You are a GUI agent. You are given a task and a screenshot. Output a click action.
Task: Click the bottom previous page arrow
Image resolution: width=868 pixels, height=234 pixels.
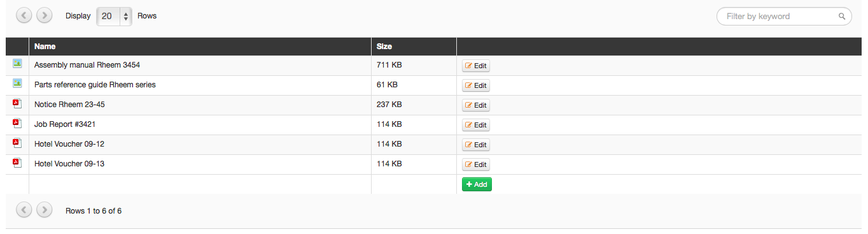tap(24, 210)
